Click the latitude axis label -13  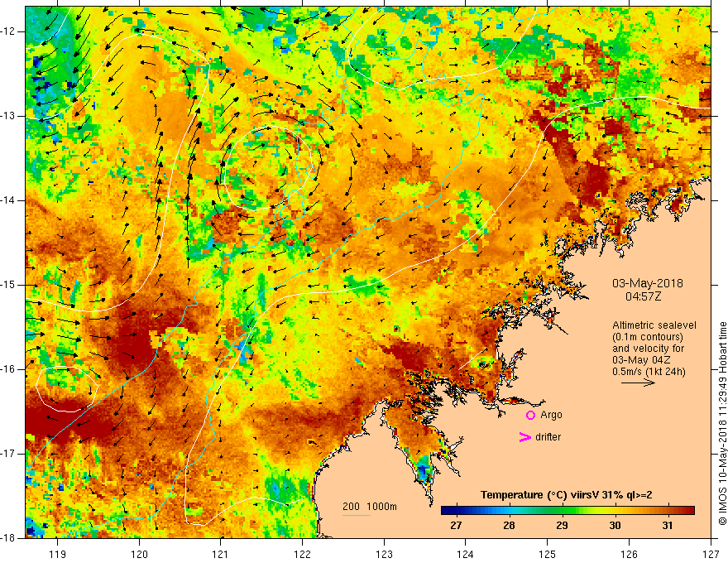[x=9, y=116]
